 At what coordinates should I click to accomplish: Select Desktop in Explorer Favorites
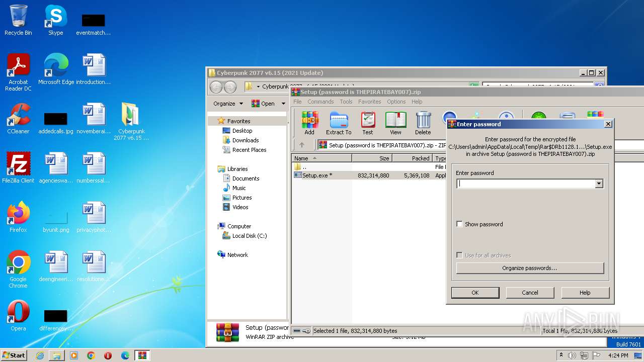pyautogui.click(x=242, y=131)
